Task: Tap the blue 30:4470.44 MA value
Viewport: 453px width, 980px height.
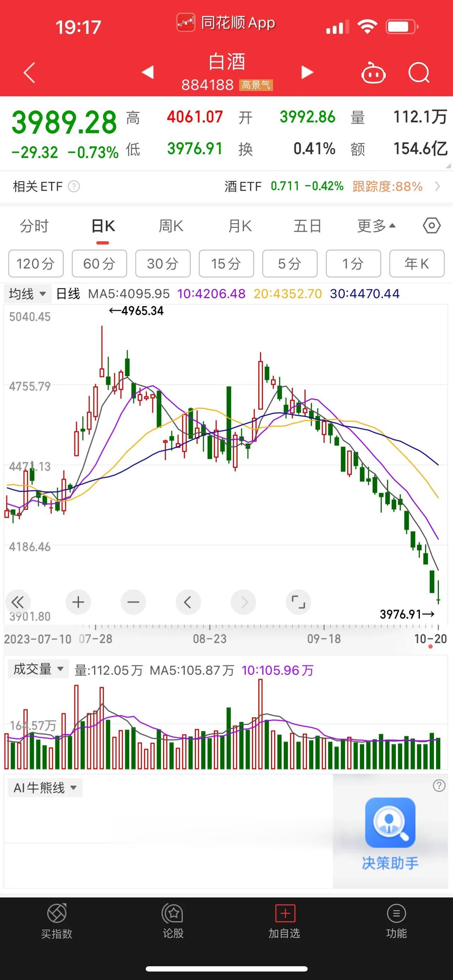Action: coord(365,294)
